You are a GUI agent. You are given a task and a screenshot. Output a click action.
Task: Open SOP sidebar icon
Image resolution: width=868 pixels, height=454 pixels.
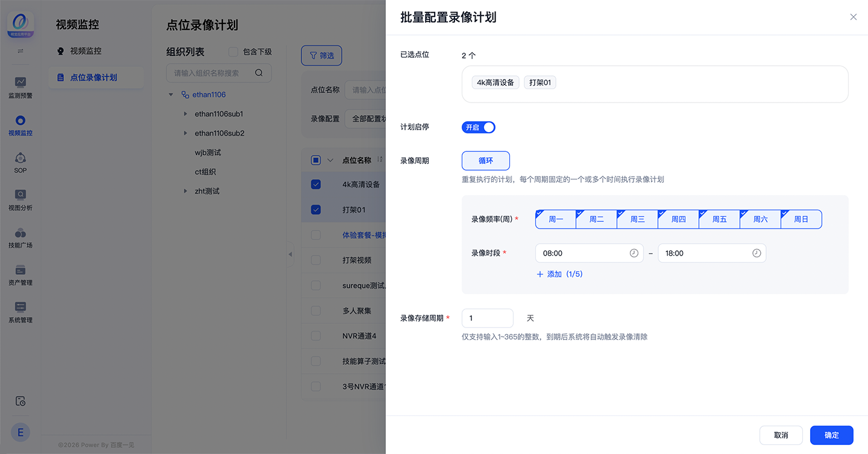20,162
